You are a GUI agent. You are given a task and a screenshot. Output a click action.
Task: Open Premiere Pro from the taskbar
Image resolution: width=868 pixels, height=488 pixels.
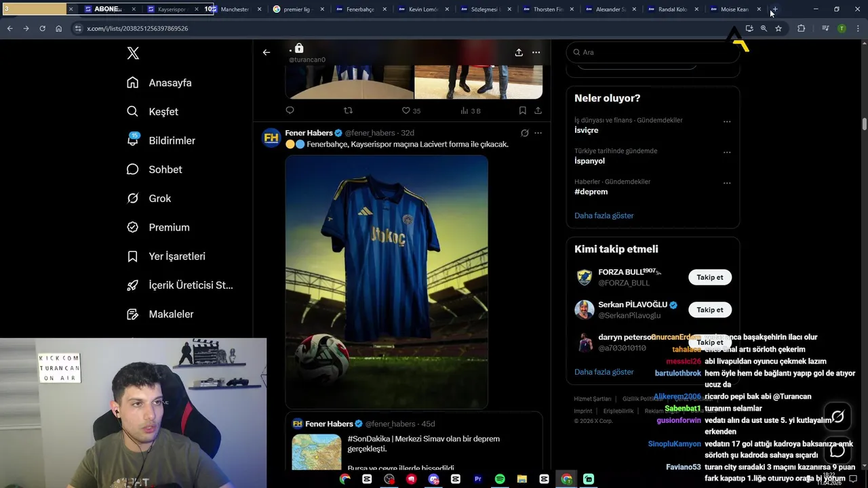pos(477,479)
